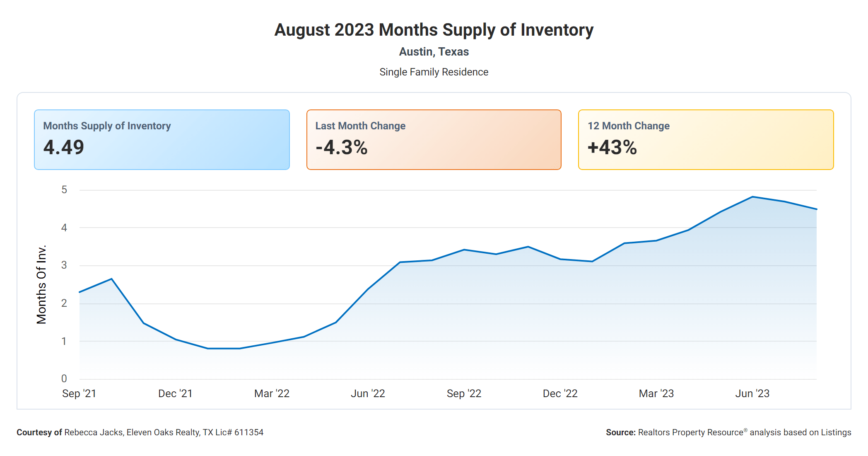Click the Courtesy of Rebecca Jacks text
Screen dimensions: 868x456
(x=140, y=432)
